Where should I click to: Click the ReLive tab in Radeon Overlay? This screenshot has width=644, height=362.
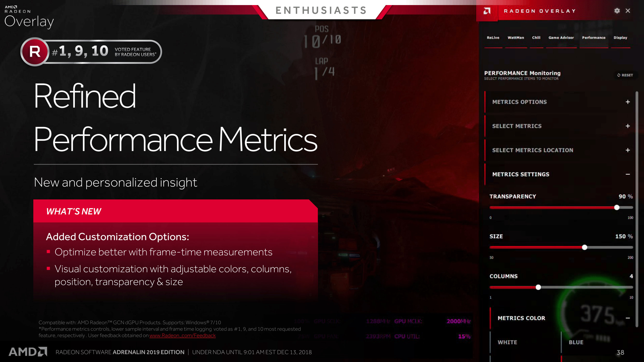(492, 38)
